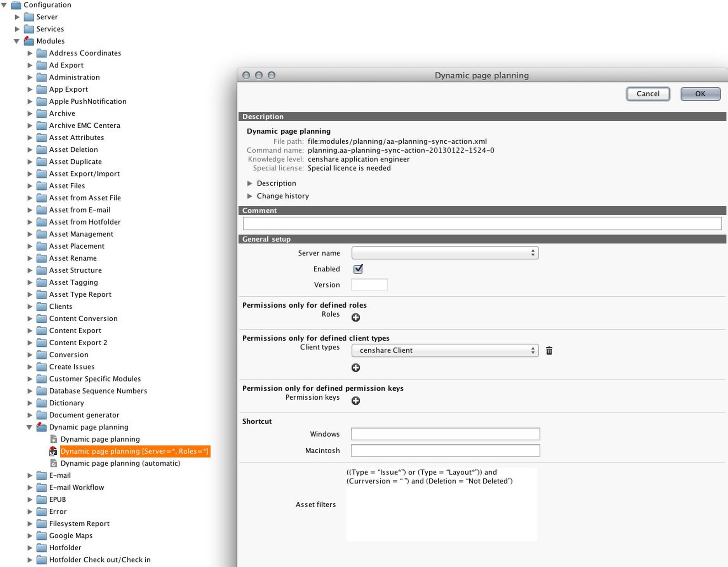Open the Server name dropdown

(445, 253)
